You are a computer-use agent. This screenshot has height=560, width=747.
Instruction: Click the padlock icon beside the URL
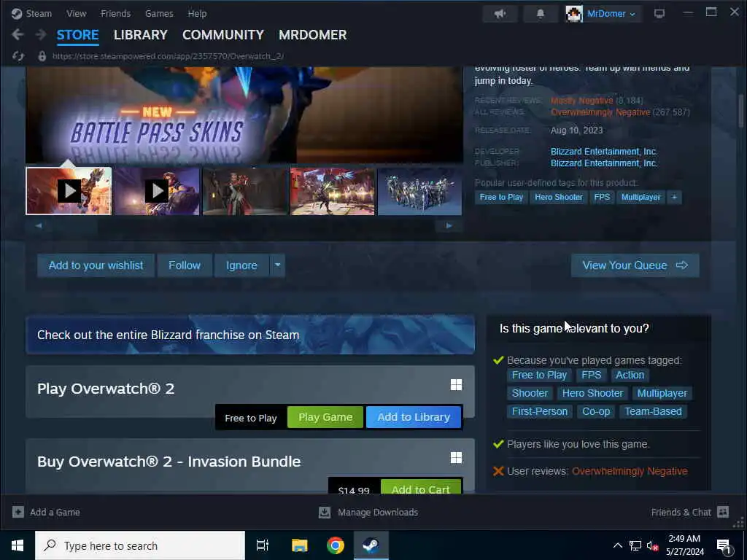pos(42,56)
